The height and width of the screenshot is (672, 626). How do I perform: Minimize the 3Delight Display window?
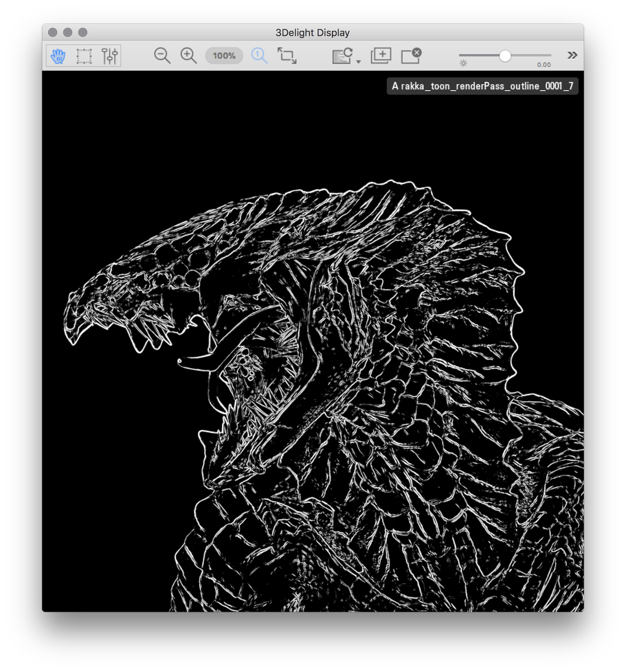[x=68, y=32]
